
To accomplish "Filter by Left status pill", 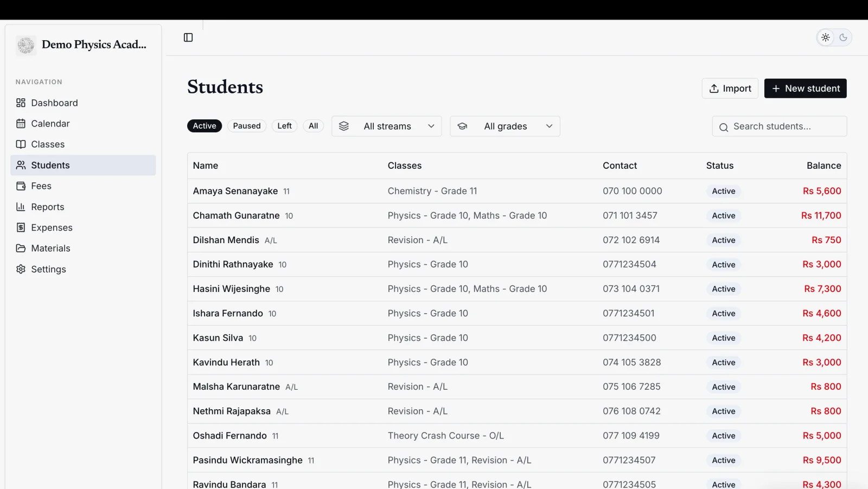I will tap(284, 126).
